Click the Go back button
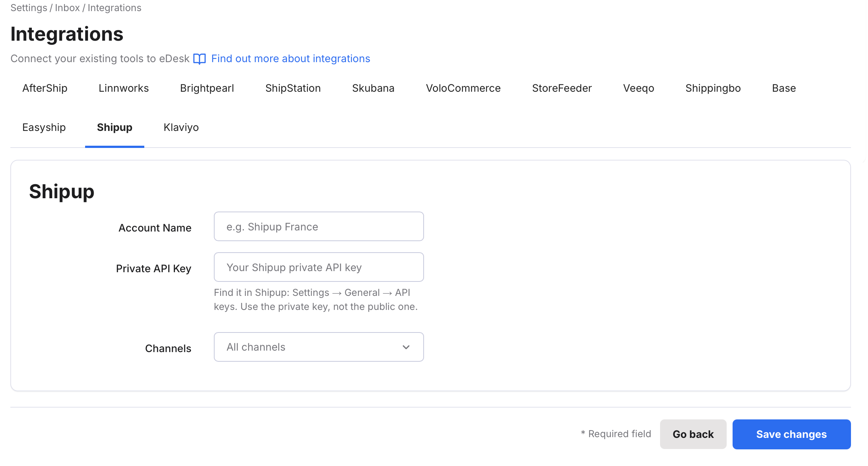This screenshot has height=466, width=868. click(693, 435)
